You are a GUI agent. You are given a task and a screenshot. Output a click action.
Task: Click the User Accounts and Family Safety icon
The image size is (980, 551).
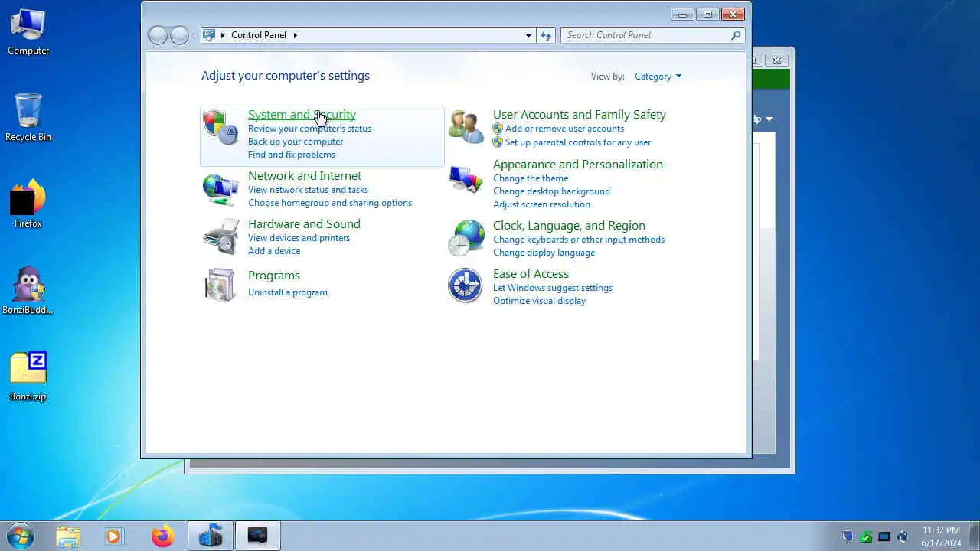466,127
